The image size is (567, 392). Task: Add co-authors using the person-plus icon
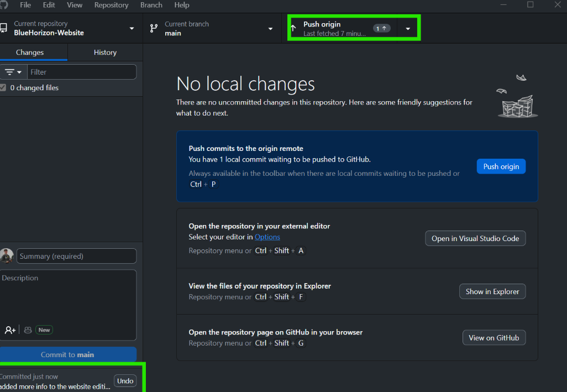pyautogui.click(x=10, y=330)
